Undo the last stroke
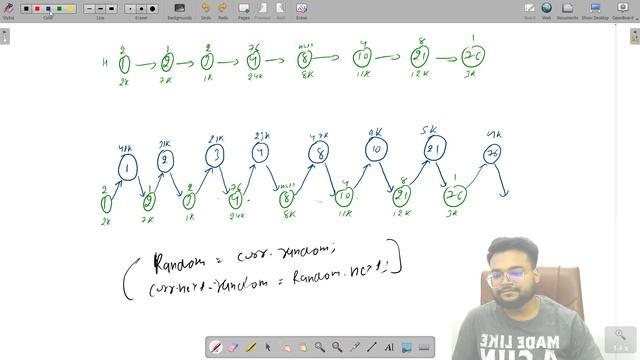Viewport: 640px width, 360px height. point(206,11)
